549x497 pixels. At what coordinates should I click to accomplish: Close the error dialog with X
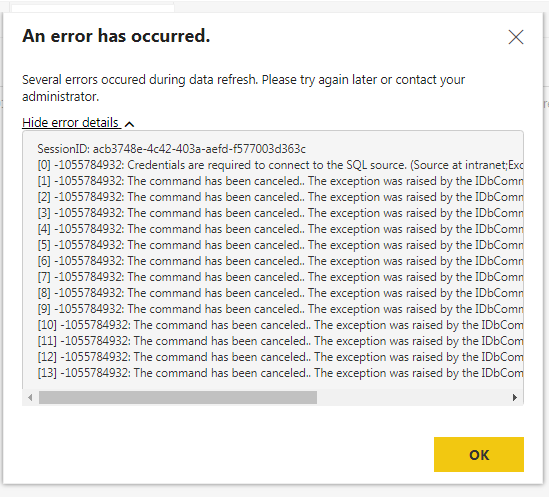pos(516,37)
